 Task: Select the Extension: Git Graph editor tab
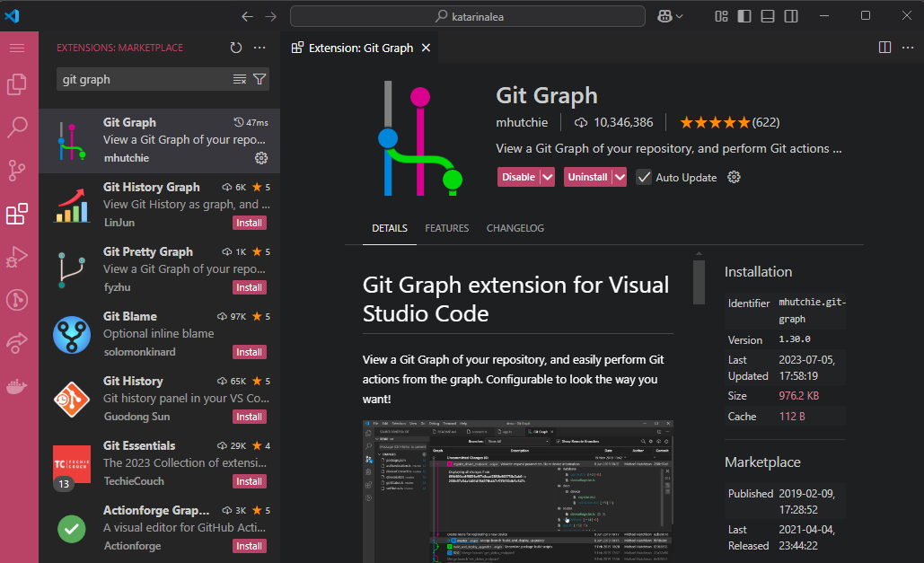click(361, 48)
